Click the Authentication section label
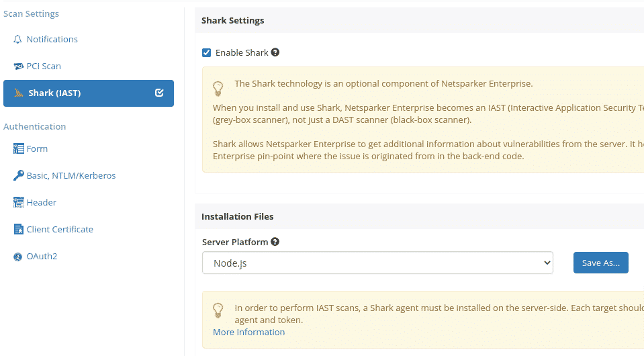 (x=34, y=126)
